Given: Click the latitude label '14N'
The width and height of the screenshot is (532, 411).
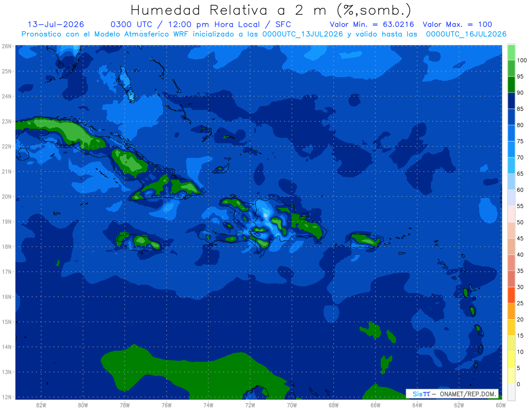Looking at the screenshot, I should (6, 347).
